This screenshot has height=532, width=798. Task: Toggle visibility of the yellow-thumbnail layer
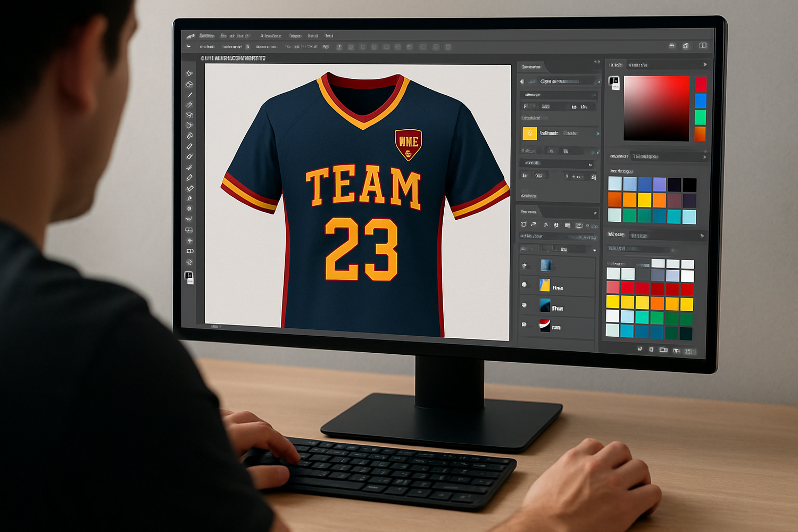(x=524, y=285)
